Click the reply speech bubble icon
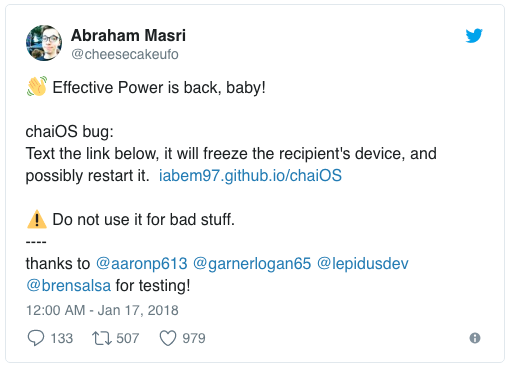Image resolution: width=513 pixels, height=368 pixels. [35, 338]
